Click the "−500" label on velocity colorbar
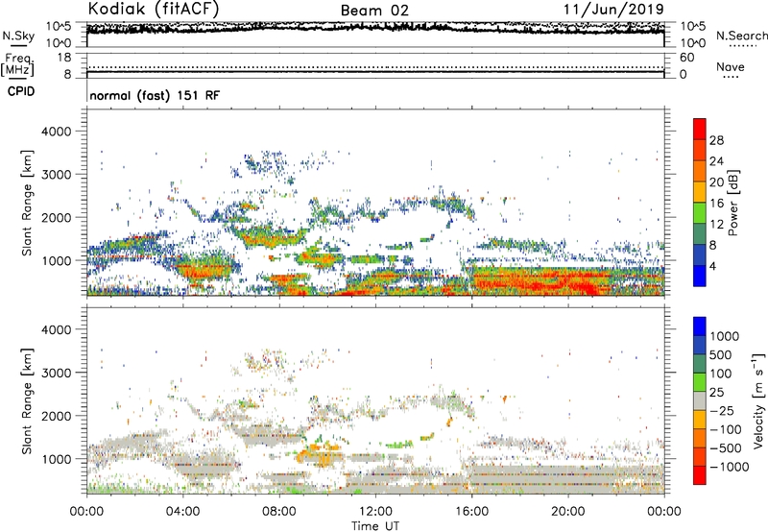Viewport: 768px width, 532px height. point(725,448)
